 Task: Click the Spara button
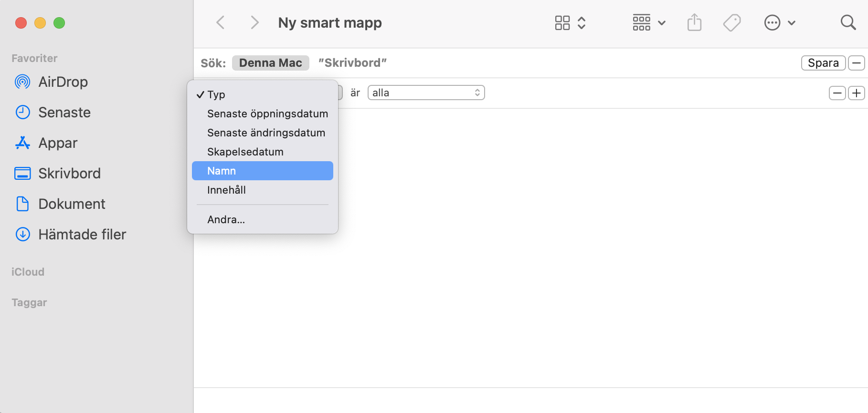point(823,63)
